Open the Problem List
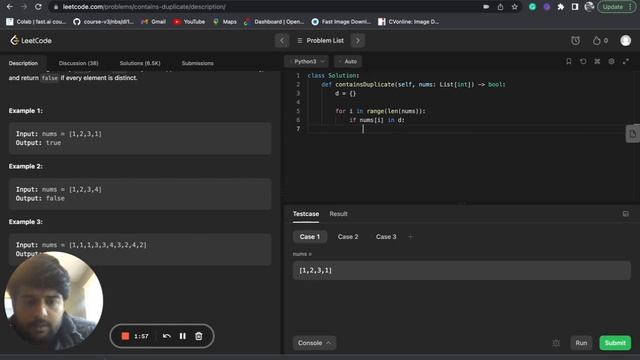This screenshot has height=360, width=640. [321, 40]
